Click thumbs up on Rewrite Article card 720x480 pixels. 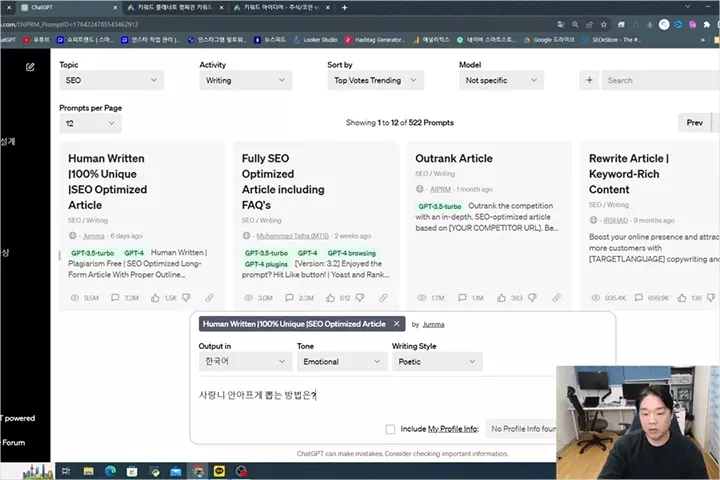tap(682, 298)
